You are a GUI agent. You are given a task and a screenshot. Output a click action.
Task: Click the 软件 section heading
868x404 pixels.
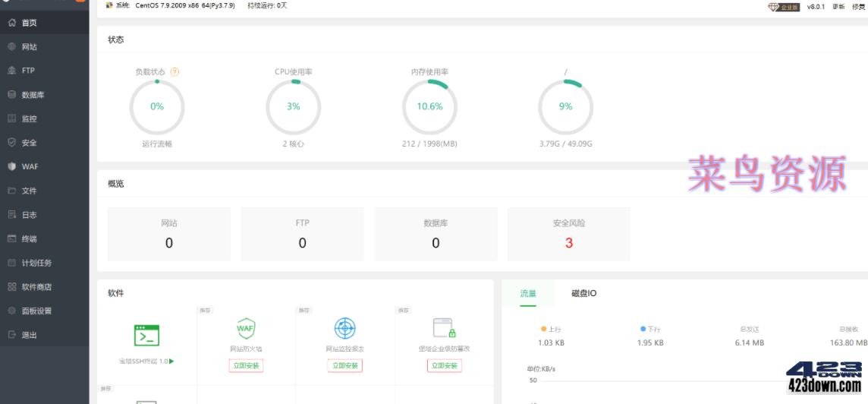pos(115,293)
